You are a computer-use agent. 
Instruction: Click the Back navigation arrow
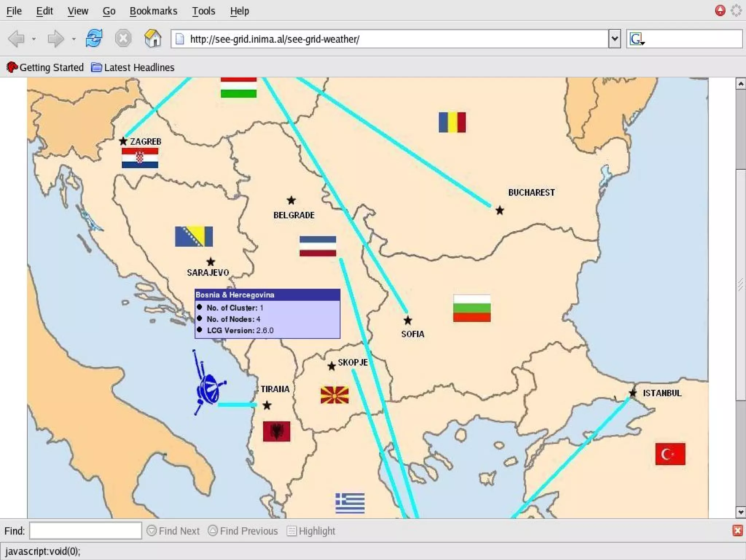click(x=16, y=39)
